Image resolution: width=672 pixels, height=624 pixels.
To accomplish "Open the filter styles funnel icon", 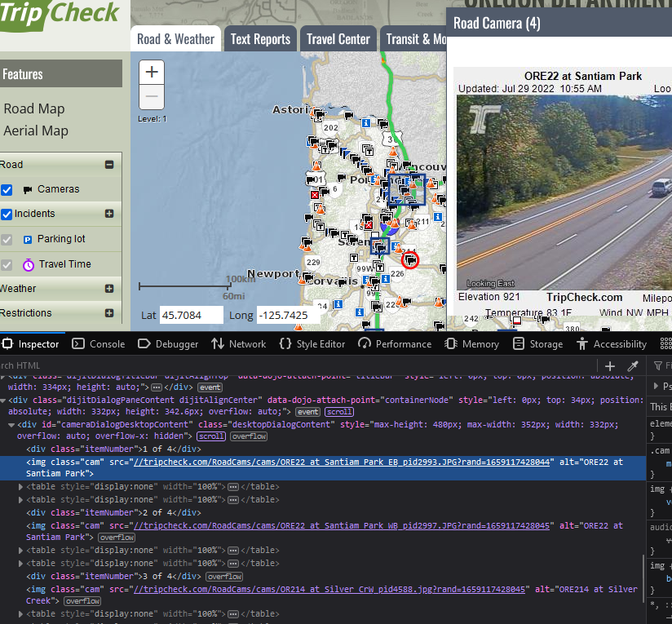I will 657,365.
